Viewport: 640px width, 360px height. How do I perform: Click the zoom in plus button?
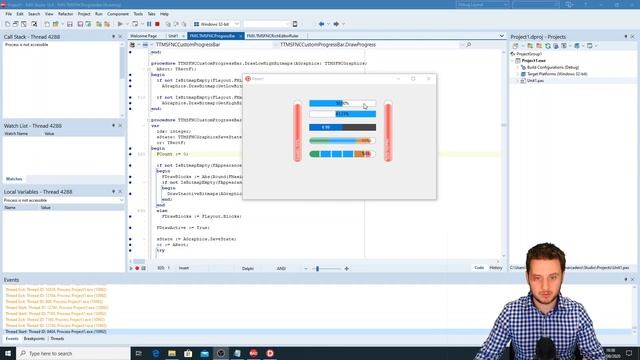click(347, 269)
